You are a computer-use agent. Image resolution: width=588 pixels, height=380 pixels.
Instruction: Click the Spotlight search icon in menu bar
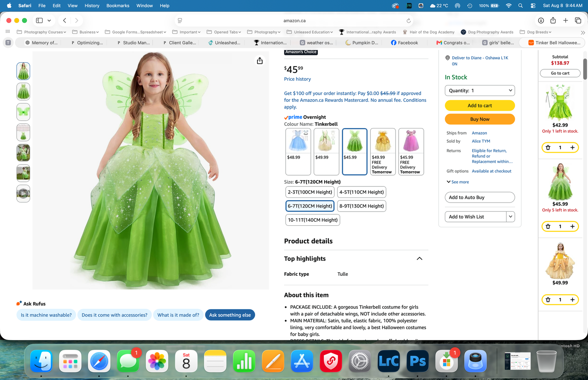click(x=521, y=5)
